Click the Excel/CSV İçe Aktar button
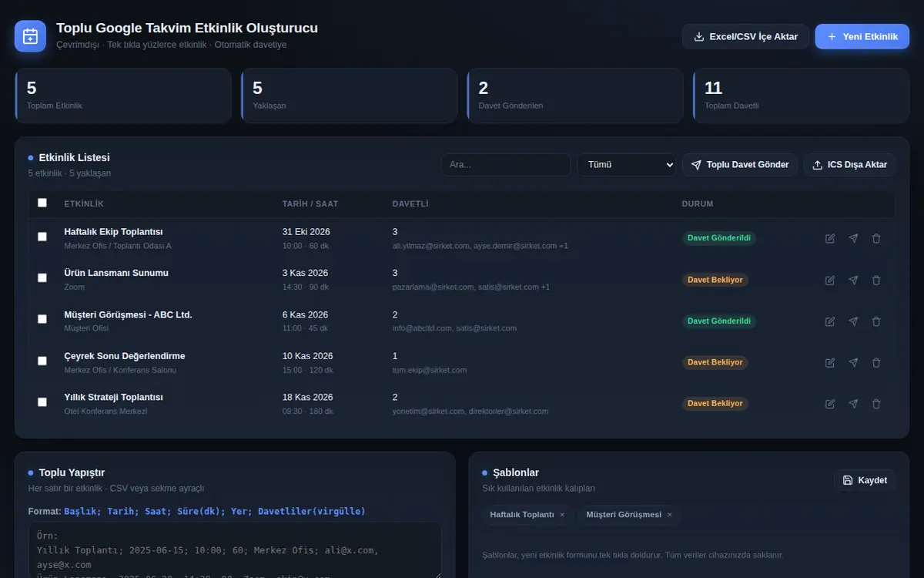Image resolution: width=924 pixels, height=578 pixels. (745, 36)
